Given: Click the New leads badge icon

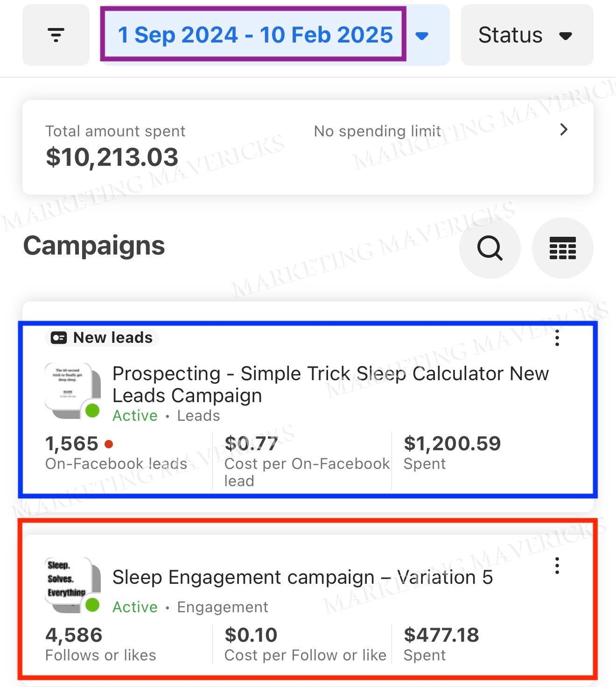Looking at the screenshot, I should tap(59, 338).
